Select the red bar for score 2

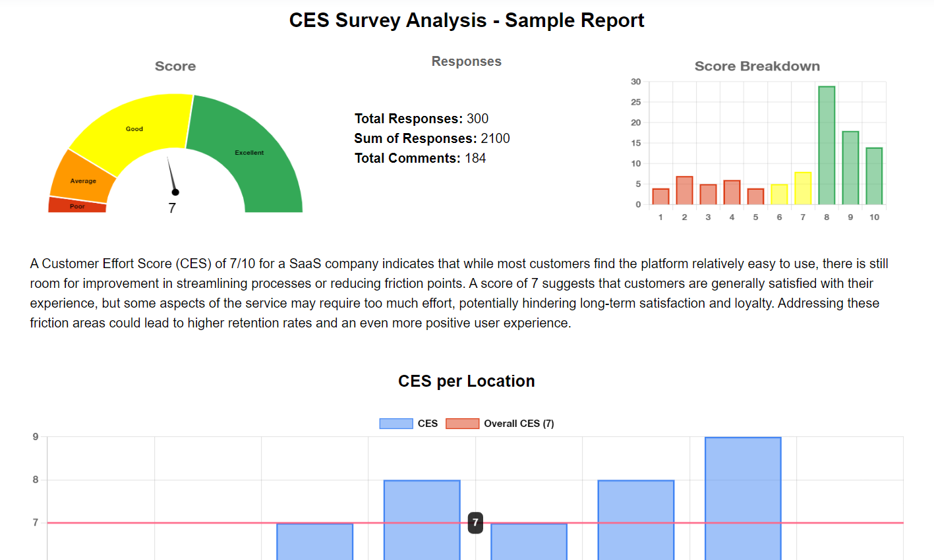[x=684, y=191]
